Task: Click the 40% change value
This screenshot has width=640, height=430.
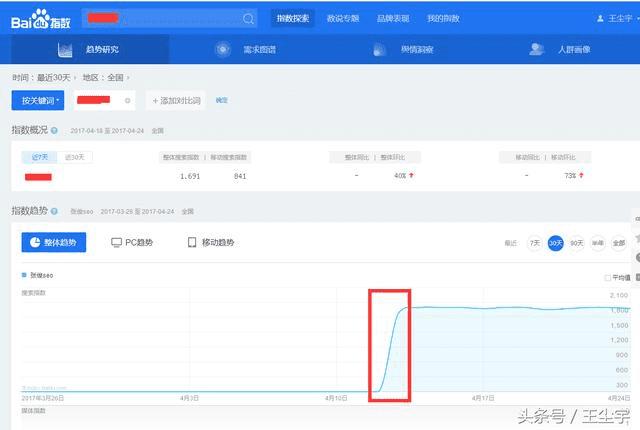Action: point(400,175)
